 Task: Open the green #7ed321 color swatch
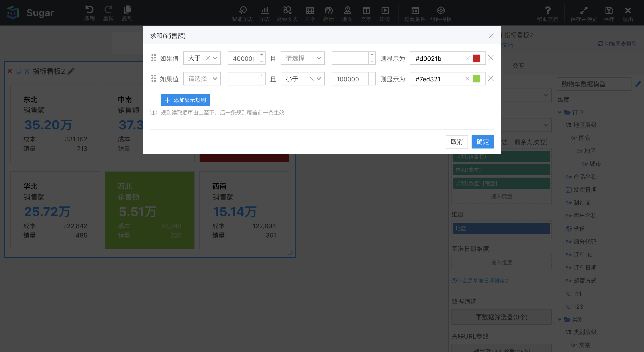pyautogui.click(x=477, y=79)
